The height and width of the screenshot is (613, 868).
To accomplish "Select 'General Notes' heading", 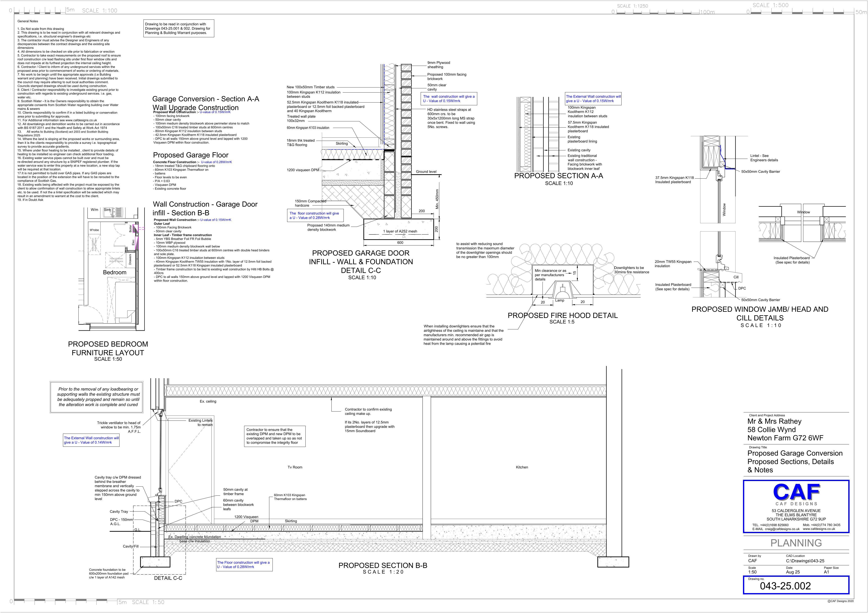I will (28, 21).
